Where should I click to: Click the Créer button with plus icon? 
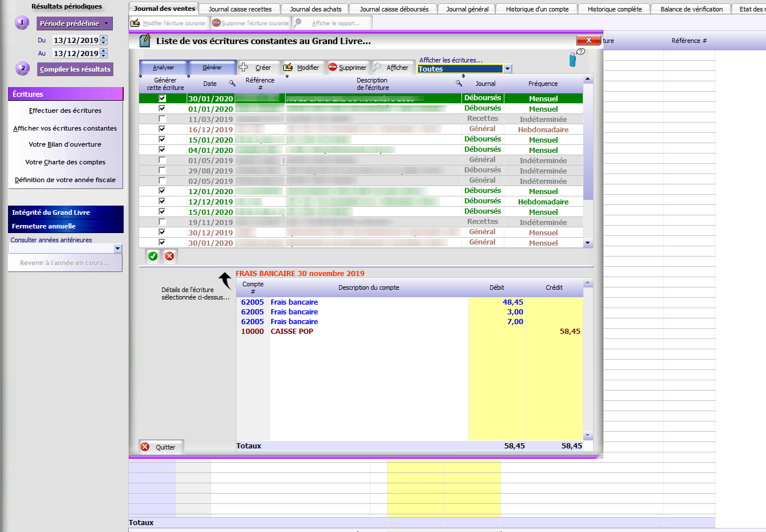point(255,68)
